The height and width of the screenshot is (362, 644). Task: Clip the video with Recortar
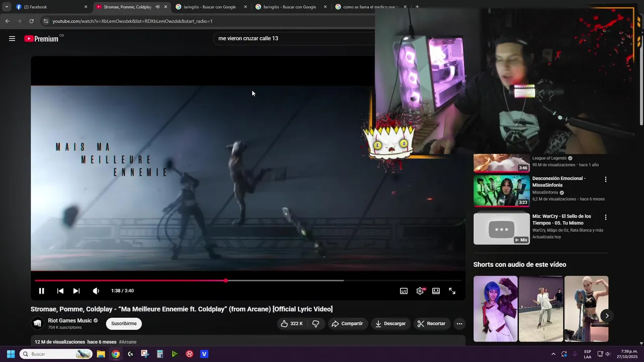(x=432, y=324)
